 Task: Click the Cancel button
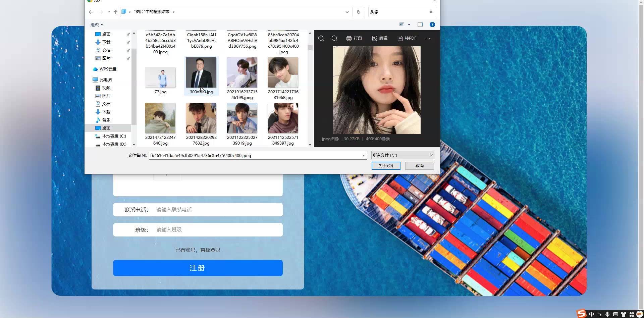pyautogui.click(x=419, y=166)
